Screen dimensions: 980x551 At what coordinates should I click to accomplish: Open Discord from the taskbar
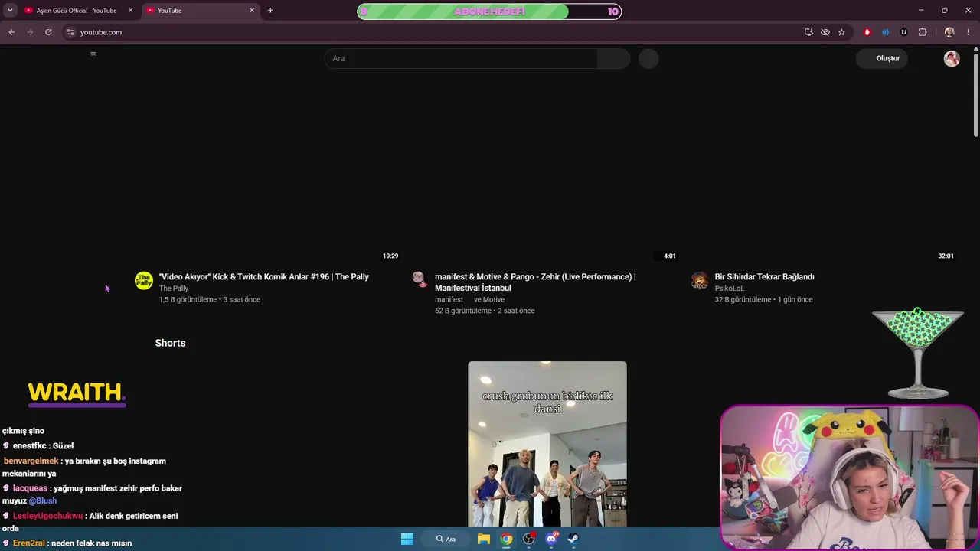[551, 539]
